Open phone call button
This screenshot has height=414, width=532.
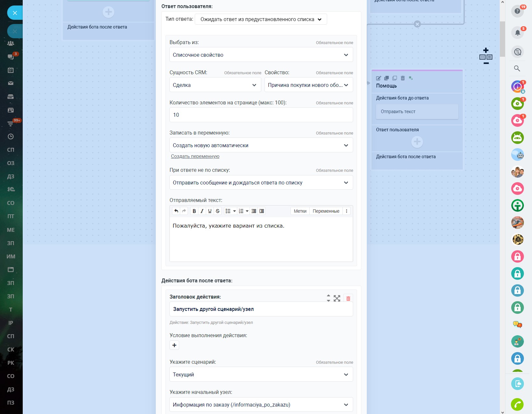coord(517,405)
